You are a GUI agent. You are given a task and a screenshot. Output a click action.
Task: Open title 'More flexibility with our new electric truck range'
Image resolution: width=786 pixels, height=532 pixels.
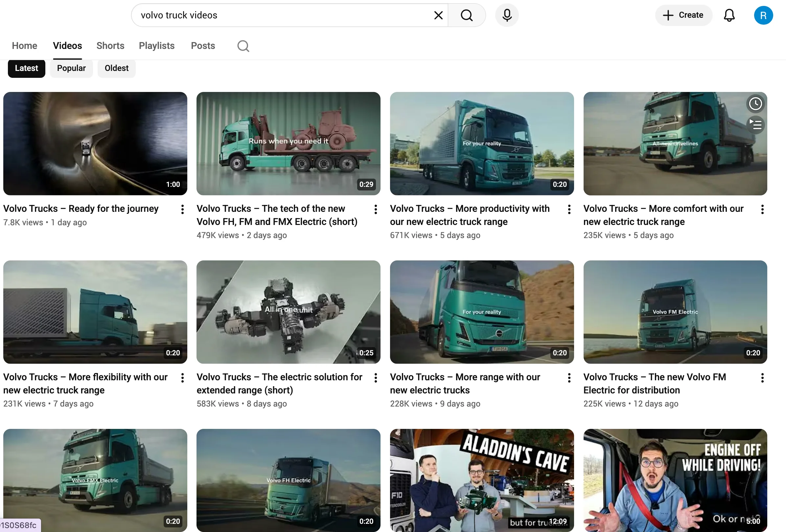click(85, 383)
